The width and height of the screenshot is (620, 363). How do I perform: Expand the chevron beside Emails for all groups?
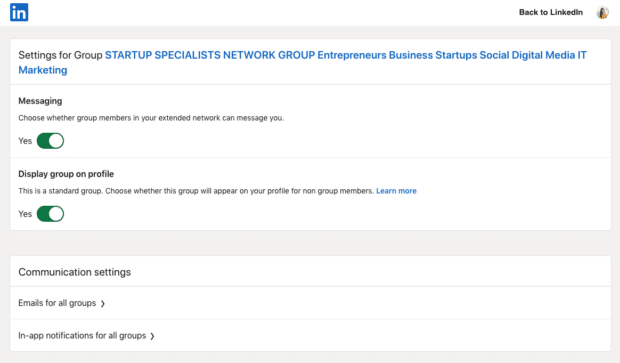click(x=103, y=304)
